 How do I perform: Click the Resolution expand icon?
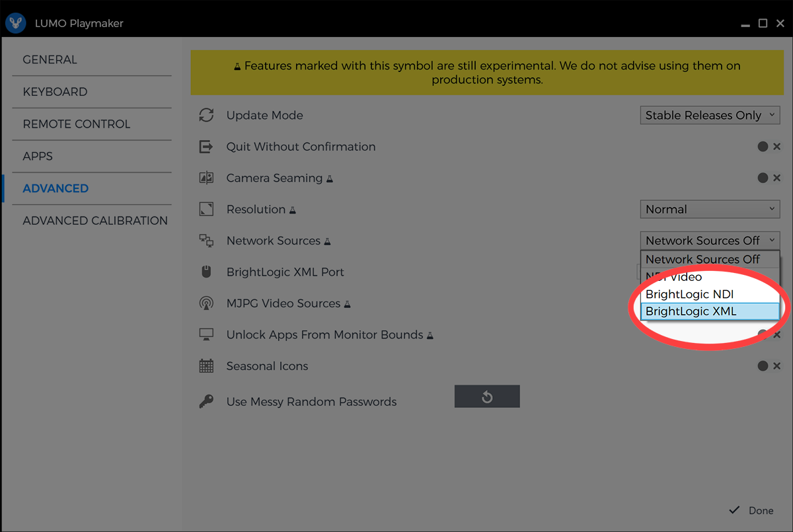tap(206, 209)
